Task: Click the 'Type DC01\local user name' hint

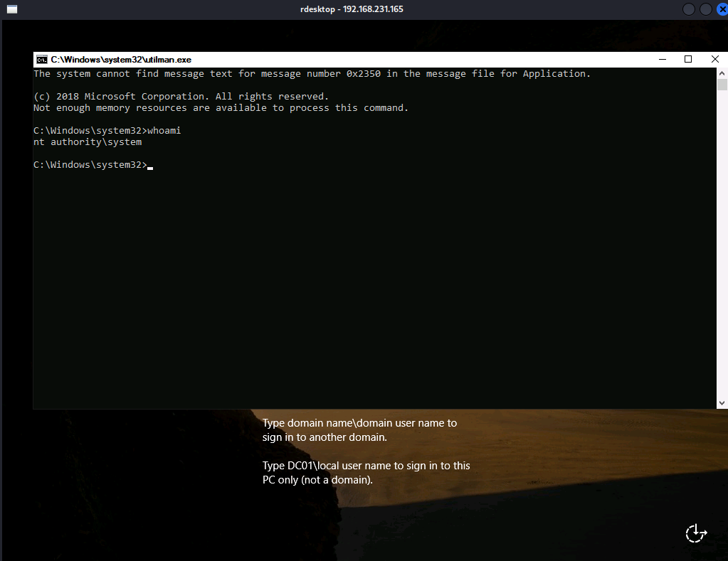Action: click(366, 473)
